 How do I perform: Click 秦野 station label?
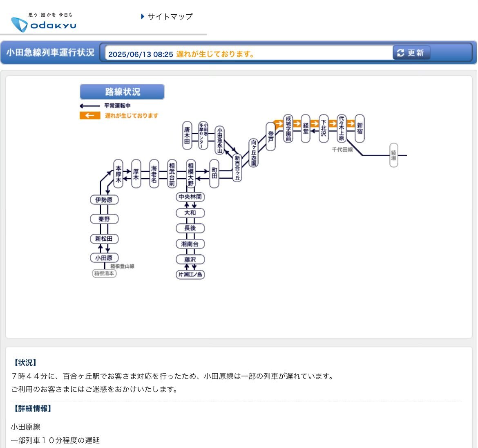[x=104, y=219]
